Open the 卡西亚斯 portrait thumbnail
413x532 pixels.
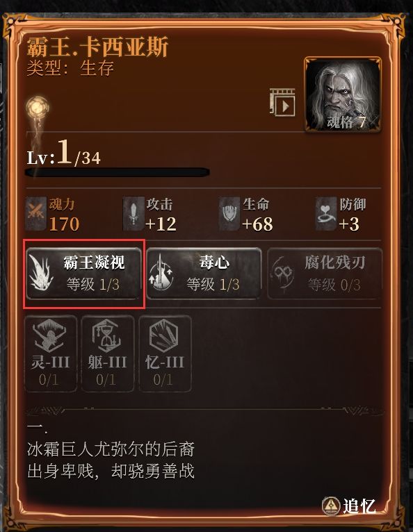(343, 94)
